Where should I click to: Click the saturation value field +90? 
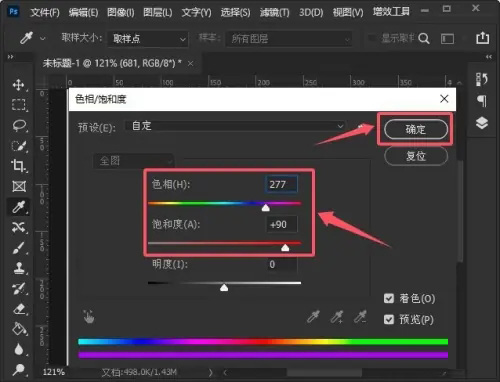pos(281,224)
